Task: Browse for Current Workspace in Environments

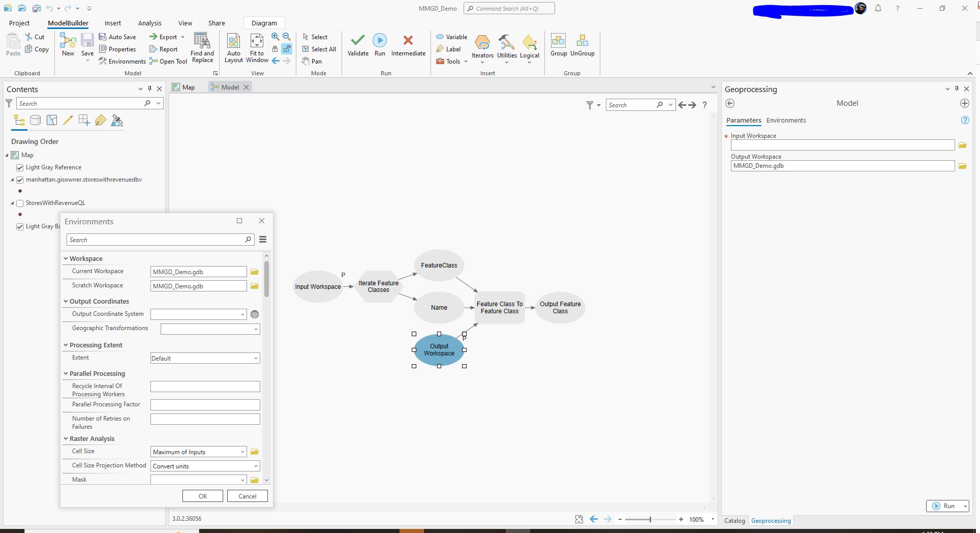Action: coord(254,272)
